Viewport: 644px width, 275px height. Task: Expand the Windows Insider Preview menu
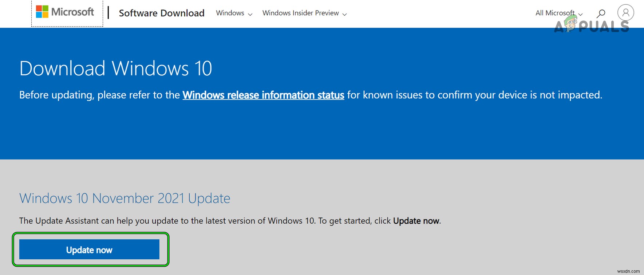(305, 13)
